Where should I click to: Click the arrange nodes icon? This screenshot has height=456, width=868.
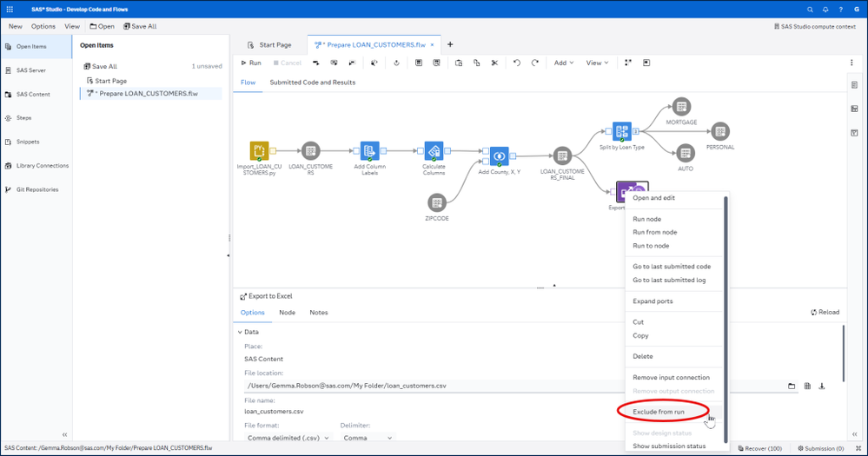click(627, 63)
